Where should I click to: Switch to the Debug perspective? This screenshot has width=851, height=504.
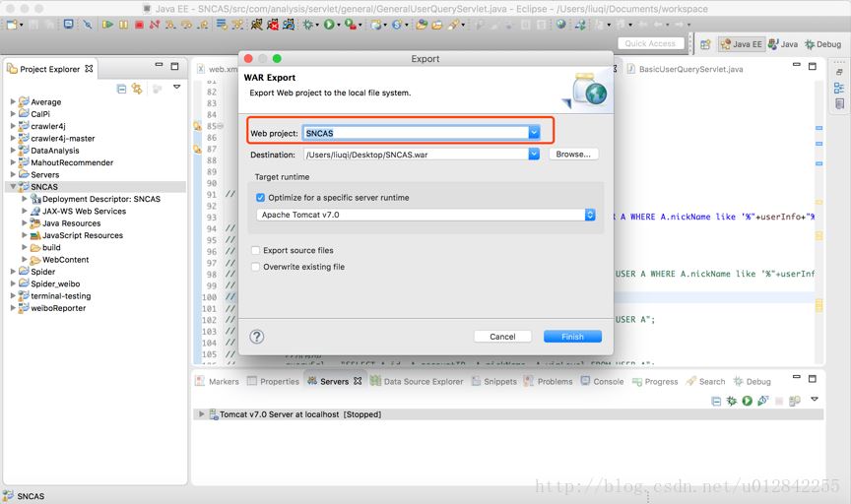pos(822,44)
